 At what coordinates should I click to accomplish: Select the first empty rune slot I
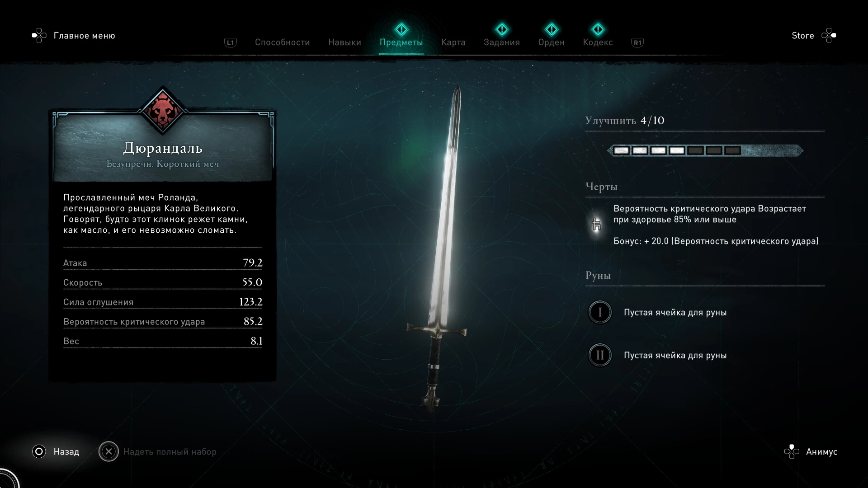pos(600,312)
